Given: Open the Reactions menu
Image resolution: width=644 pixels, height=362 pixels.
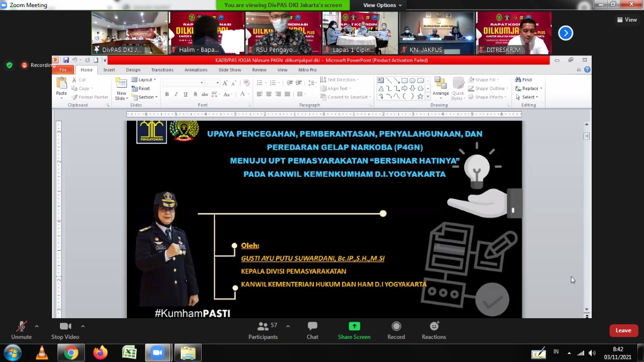Looking at the screenshot, I should tap(434, 331).
